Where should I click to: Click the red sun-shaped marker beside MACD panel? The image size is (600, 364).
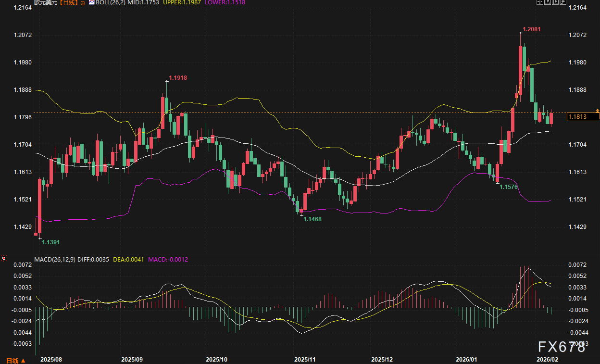click(x=4, y=258)
